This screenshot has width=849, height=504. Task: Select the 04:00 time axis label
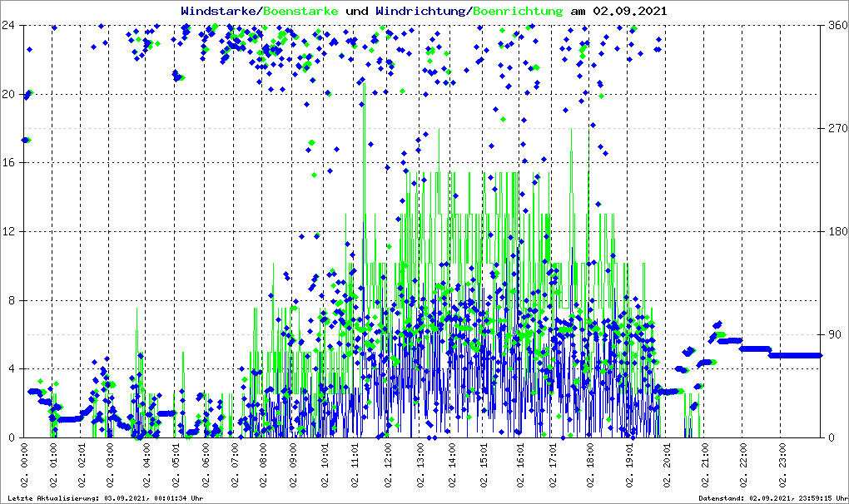pos(147,465)
